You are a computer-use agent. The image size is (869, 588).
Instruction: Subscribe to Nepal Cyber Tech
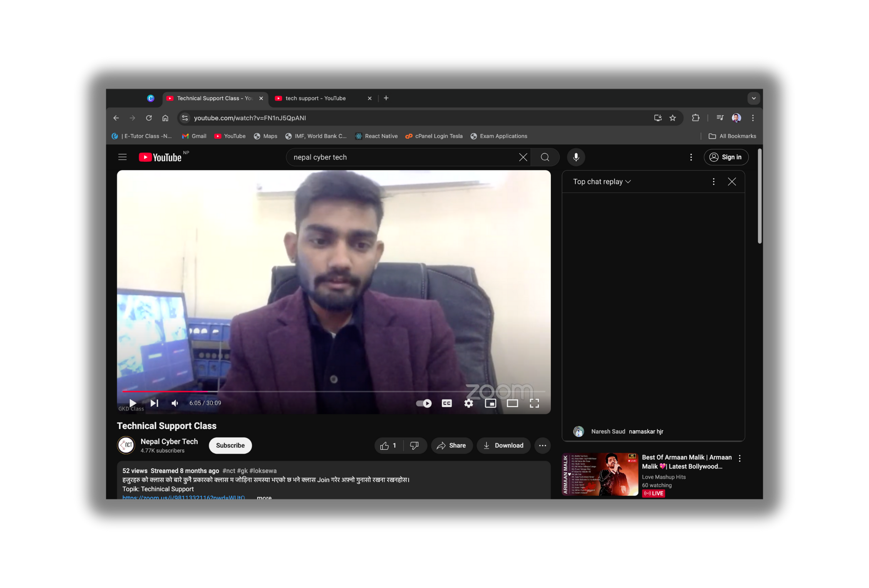pyautogui.click(x=230, y=446)
